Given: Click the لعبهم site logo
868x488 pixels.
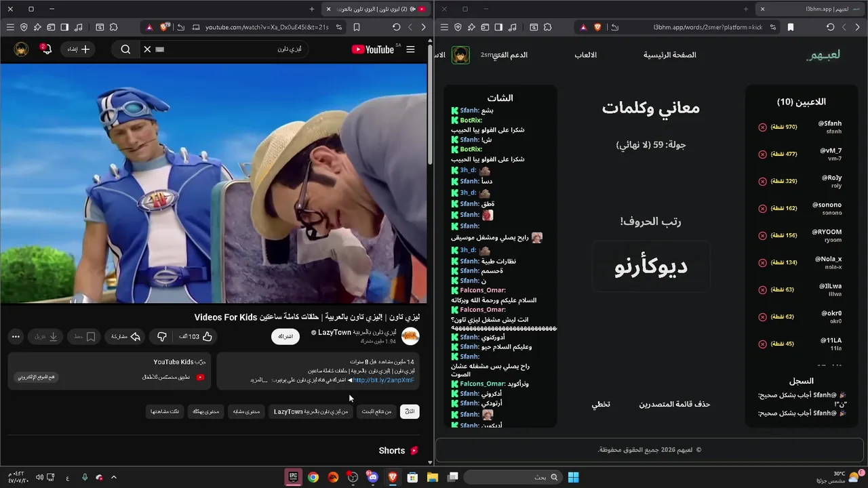Looking at the screenshot, I should coord(823,55).
